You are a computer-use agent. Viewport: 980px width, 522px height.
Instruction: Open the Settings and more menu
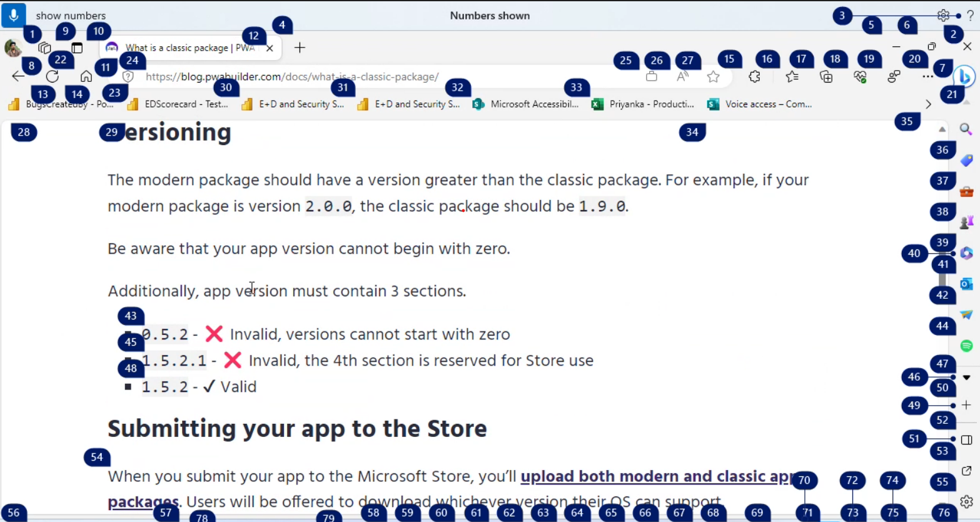[x=928, y=76]
